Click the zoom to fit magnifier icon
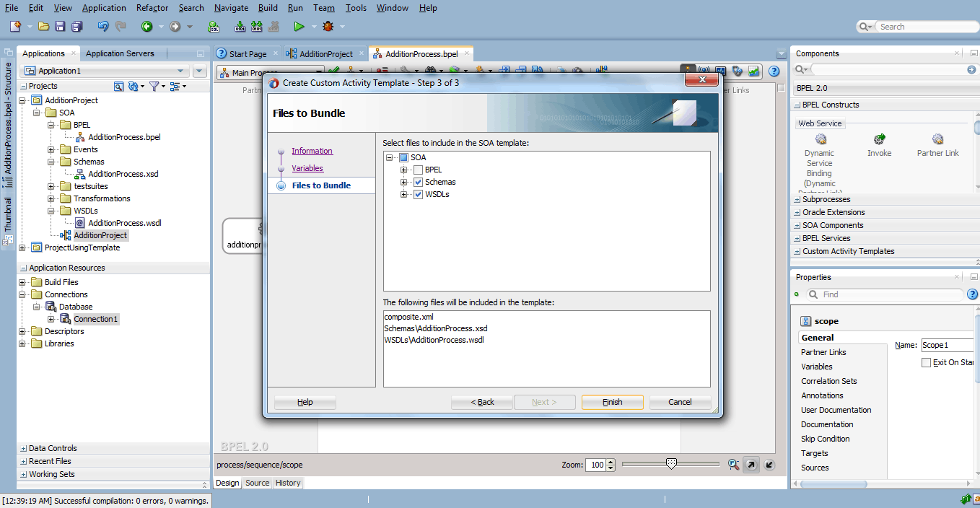 coord(734,465)
